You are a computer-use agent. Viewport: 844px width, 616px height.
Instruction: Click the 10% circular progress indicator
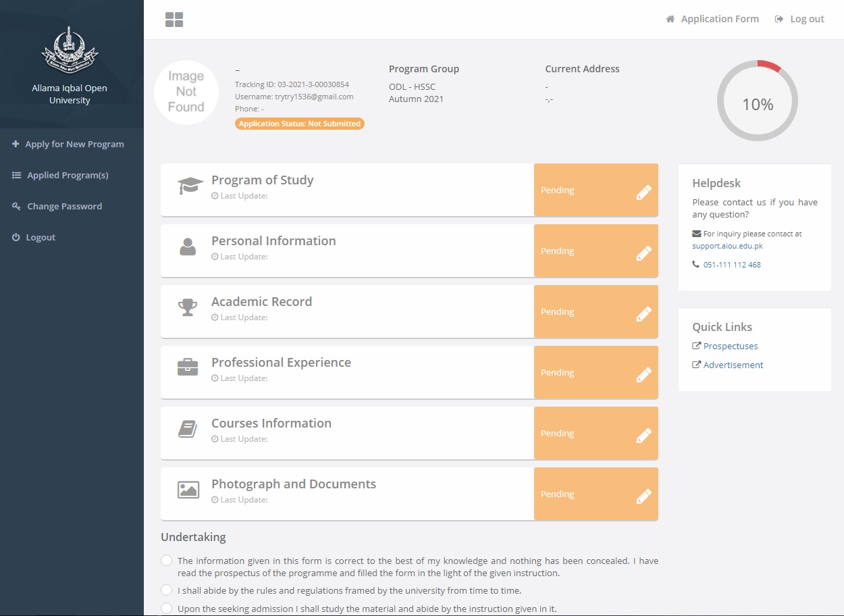point(758,101)
